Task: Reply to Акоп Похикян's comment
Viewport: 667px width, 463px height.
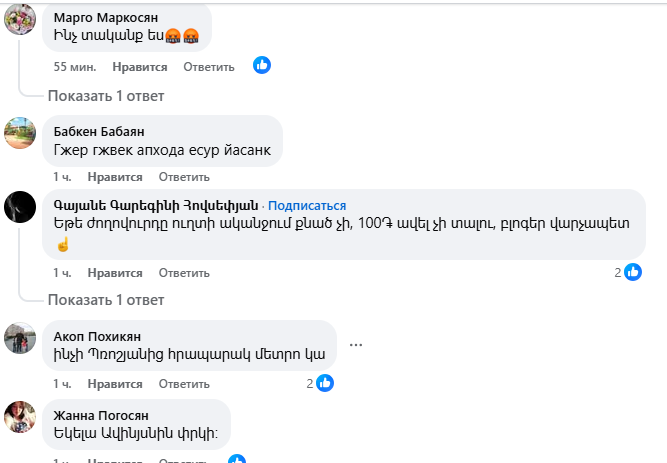Action: 183,383
